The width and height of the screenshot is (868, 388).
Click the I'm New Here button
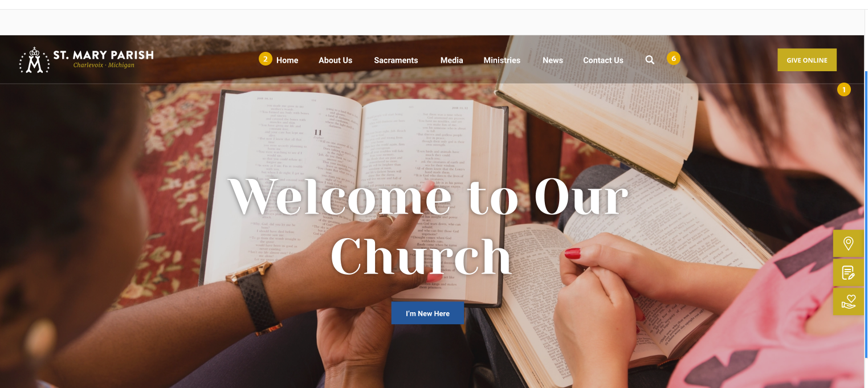427,313
